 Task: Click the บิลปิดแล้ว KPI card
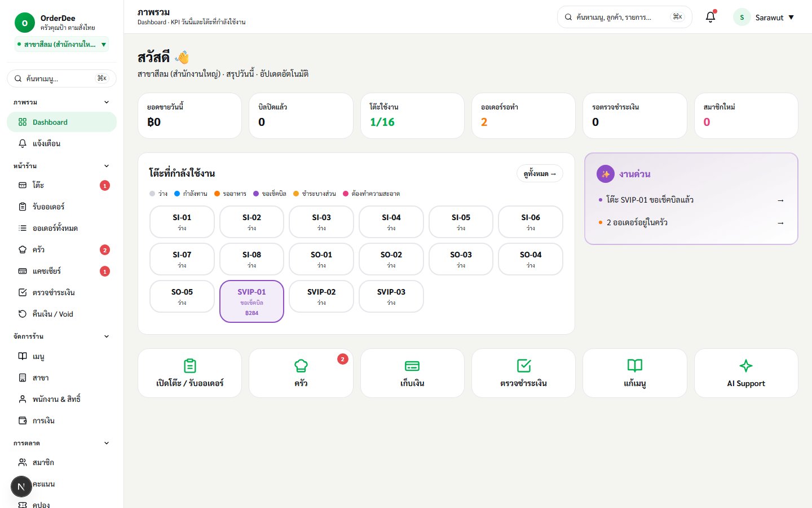click(x=301, y=116)
